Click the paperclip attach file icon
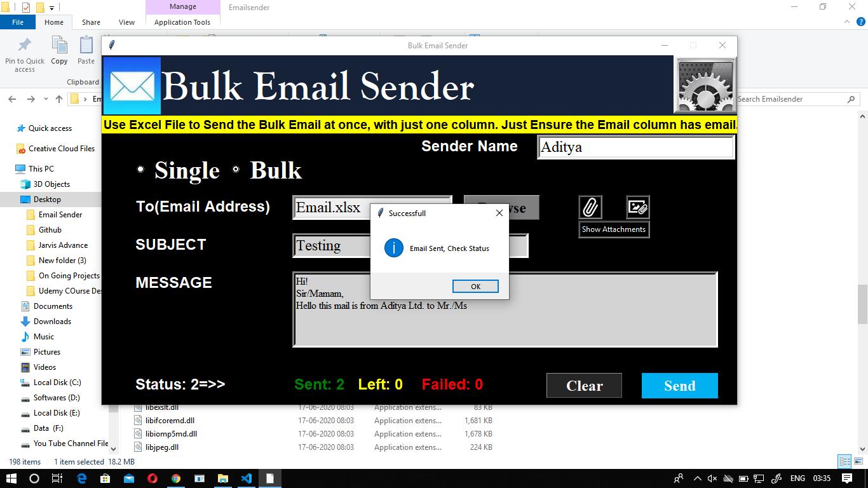868x488 pixels. [x=590, y=207]
